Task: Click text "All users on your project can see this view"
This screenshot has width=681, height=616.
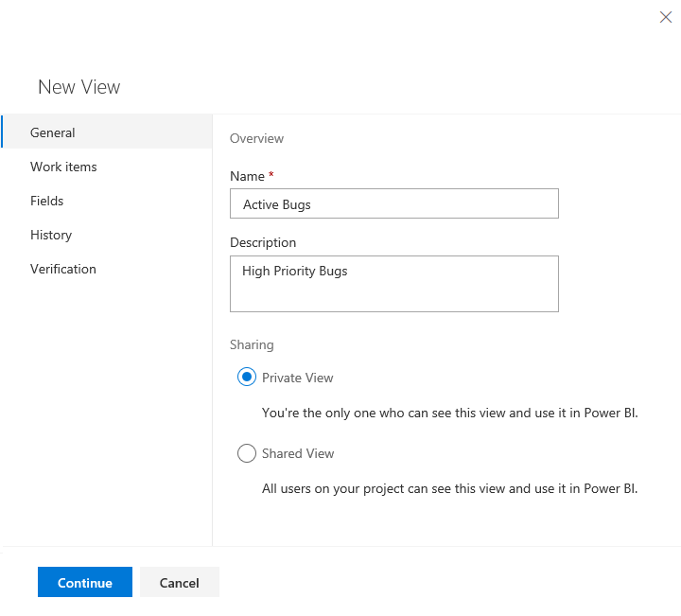Action: pos(383,488)
